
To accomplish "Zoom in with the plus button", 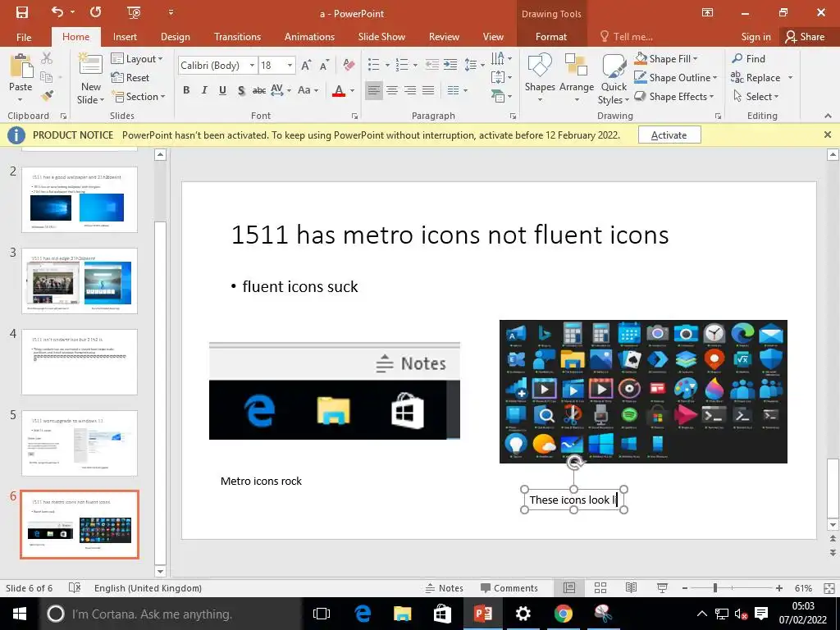I will (778, 587).
